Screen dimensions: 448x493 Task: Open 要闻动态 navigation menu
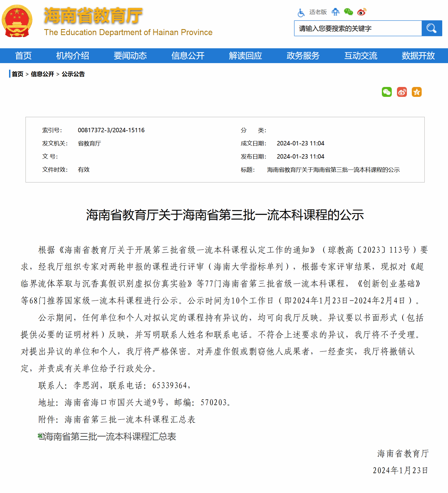coord(130,56)
